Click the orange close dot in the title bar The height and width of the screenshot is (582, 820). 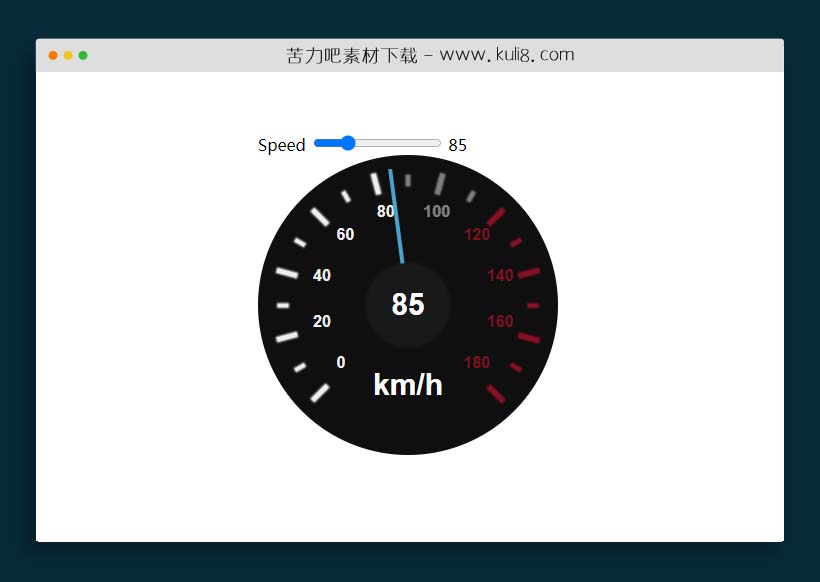[53, 55]
